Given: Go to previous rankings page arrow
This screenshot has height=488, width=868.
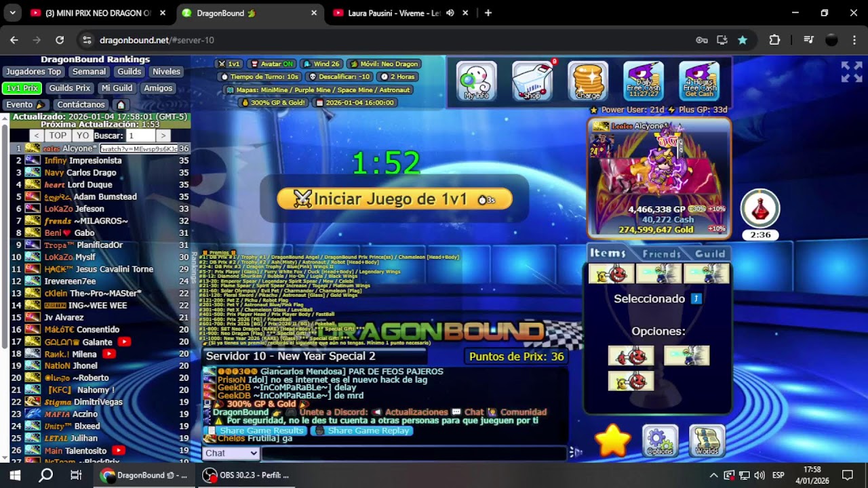Looking at the screenshot, I should tap(37, 136).
